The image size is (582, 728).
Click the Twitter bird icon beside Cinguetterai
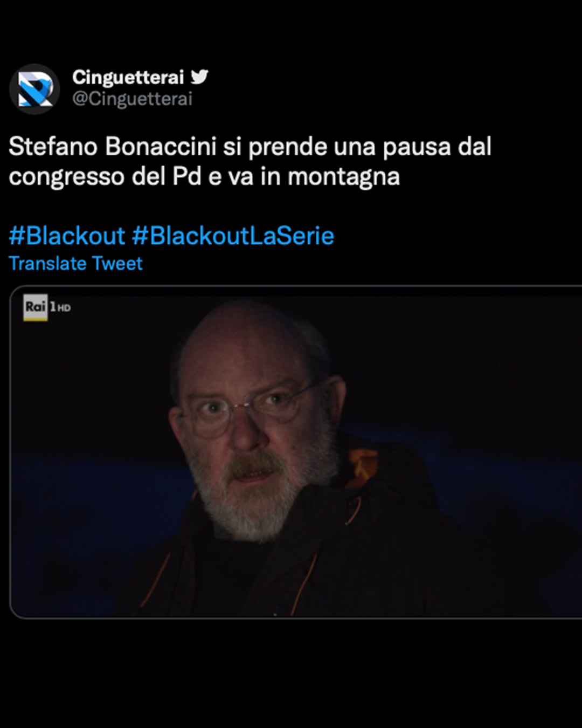point(199,77)
